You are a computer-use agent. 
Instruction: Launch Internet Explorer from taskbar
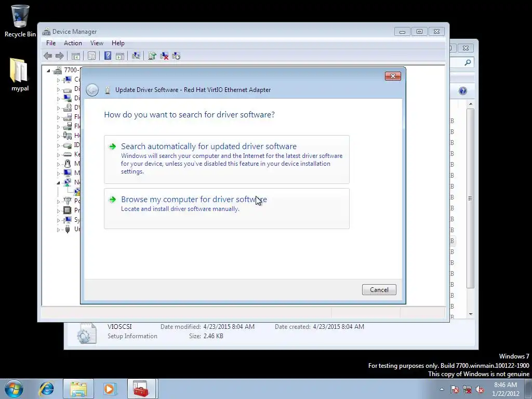[x=47, y=389]
